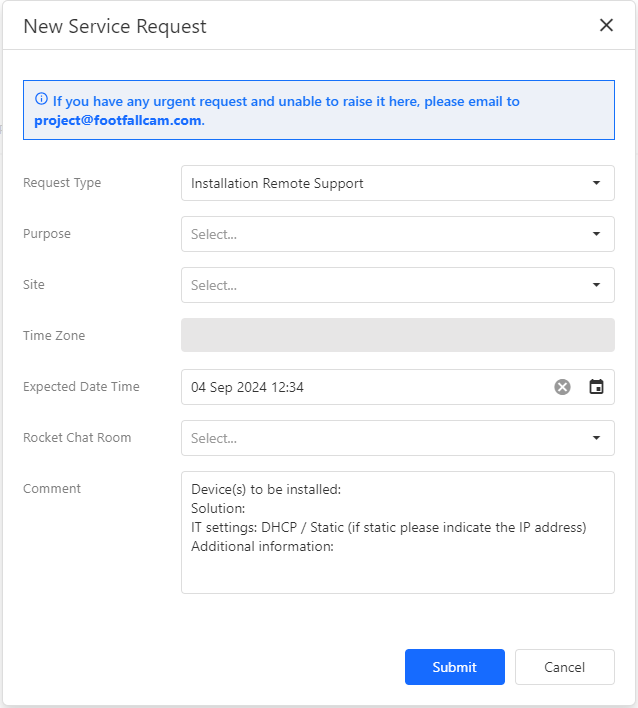
Task: Click the greyed-out Time Zone field
Action: 397,336
